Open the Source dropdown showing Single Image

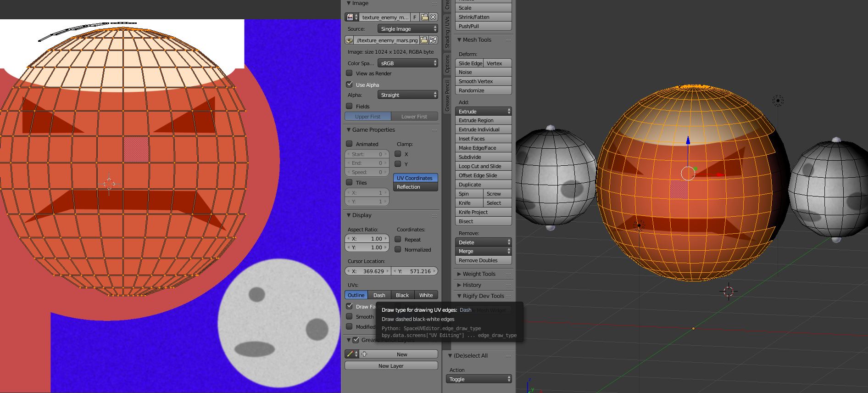[x=407, y=28]
